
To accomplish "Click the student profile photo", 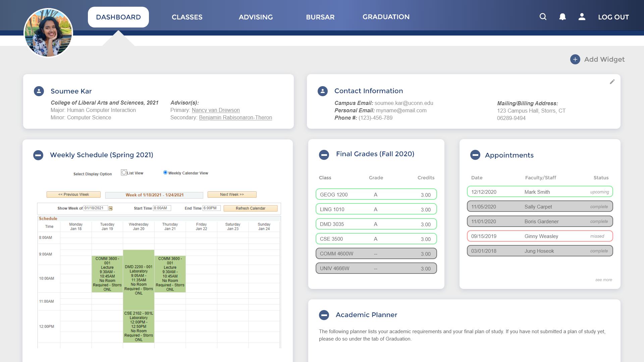I will tap(48, 33).
